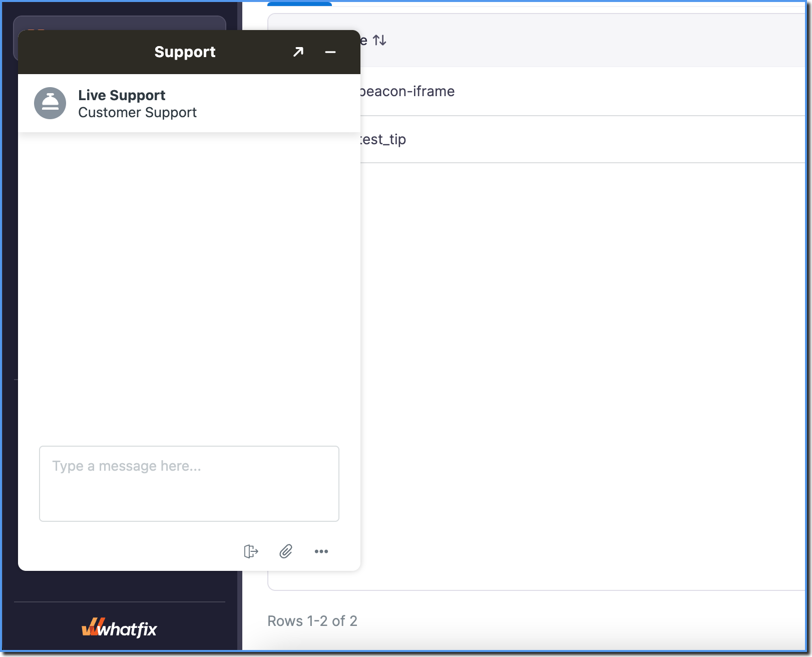Click the Support header title

185,52
